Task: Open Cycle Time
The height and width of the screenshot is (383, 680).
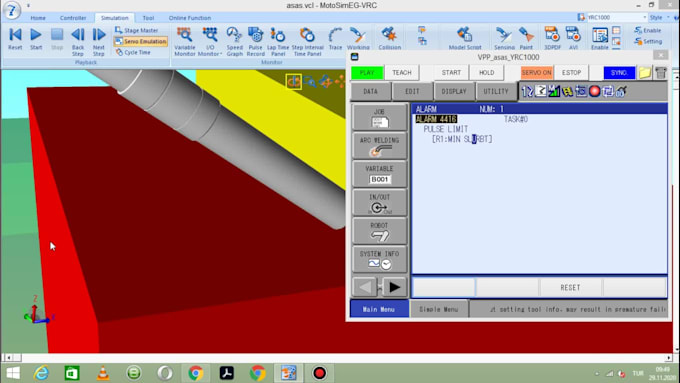Action: (133, 52)
